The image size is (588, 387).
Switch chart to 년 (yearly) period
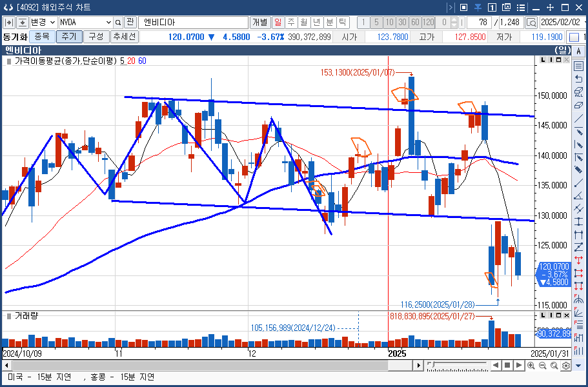(317, 23)
